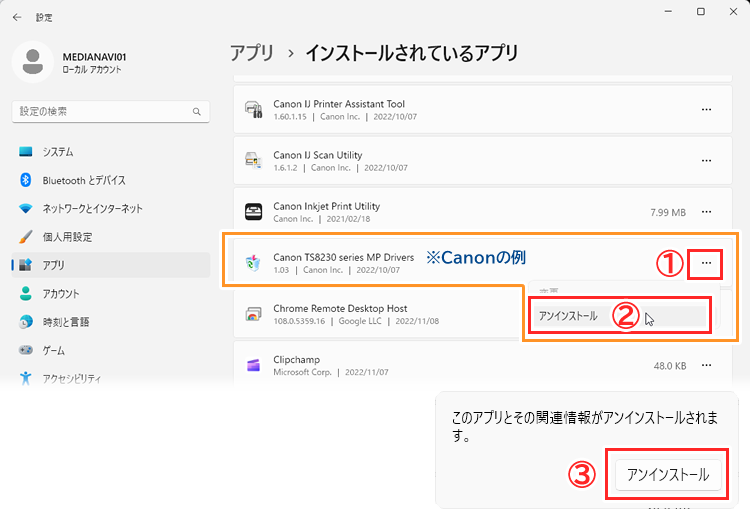The width and height of the screenshot is (750, 516).
Task: Click the Canon IJ Scan Utility icon
Action: 254,161
